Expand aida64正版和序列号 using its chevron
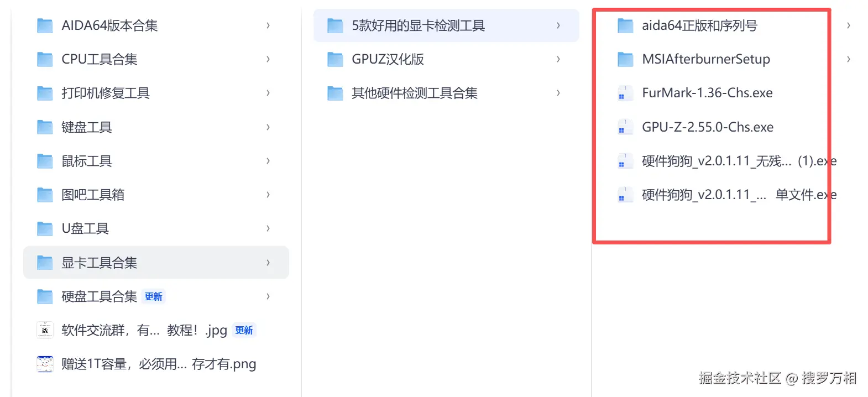The width and height of the screenshot is (868, 397). [849, 25]
